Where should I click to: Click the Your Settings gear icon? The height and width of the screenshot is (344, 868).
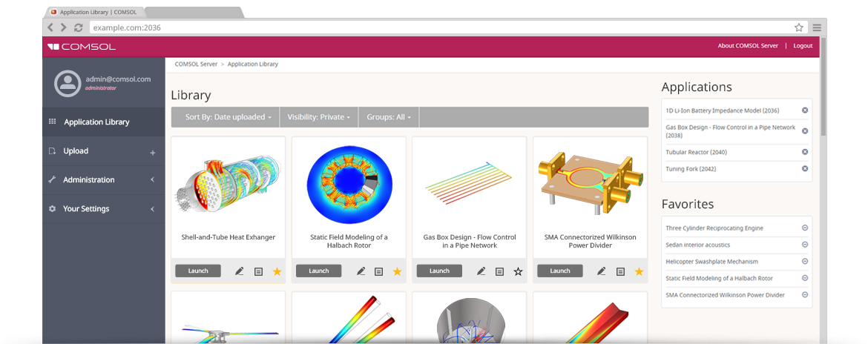52,208
